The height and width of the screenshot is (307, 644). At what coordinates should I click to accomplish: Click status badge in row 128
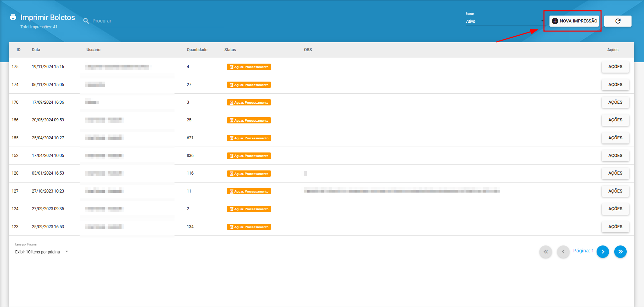point(249,174)
